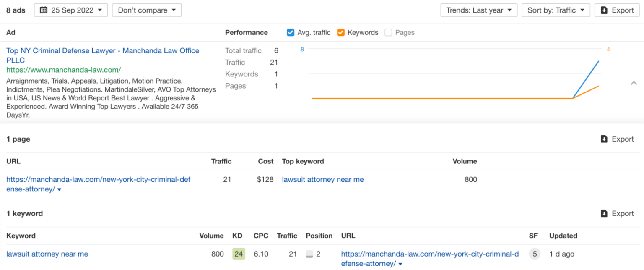644x270 pixels.
Task: Click the 8 ads count label
Action: 16,10
